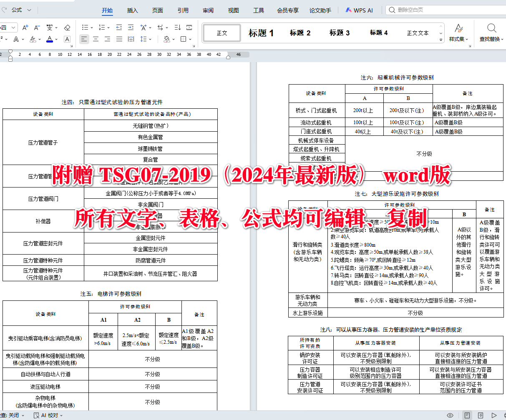Increase paragraph indent

point(131,27)
